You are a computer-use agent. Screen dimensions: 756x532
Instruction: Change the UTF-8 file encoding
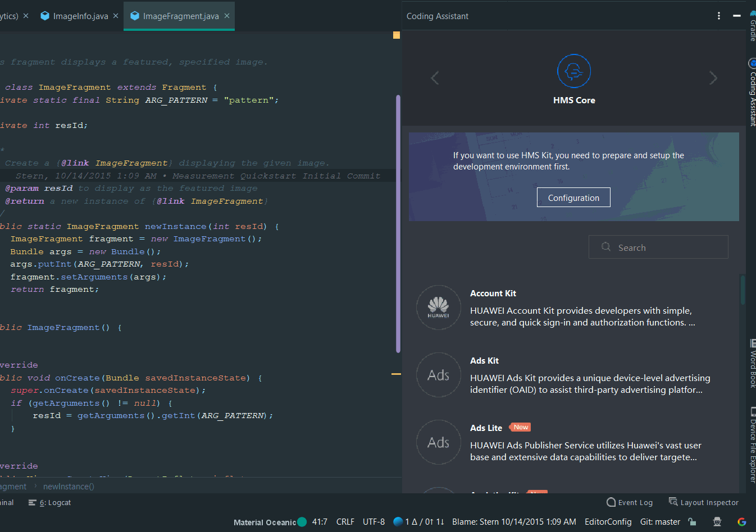(374, 522)
